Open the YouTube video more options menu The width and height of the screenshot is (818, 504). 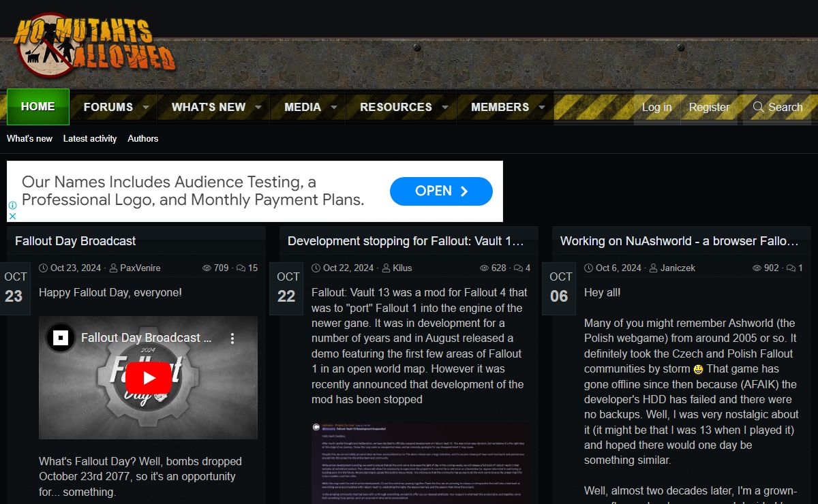(232, 338)
